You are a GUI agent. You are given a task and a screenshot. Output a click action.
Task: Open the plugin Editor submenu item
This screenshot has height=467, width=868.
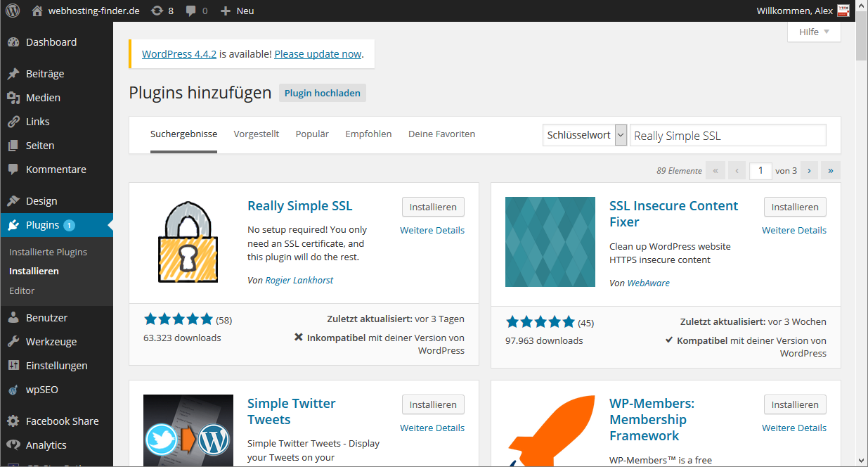pos(22,290)
